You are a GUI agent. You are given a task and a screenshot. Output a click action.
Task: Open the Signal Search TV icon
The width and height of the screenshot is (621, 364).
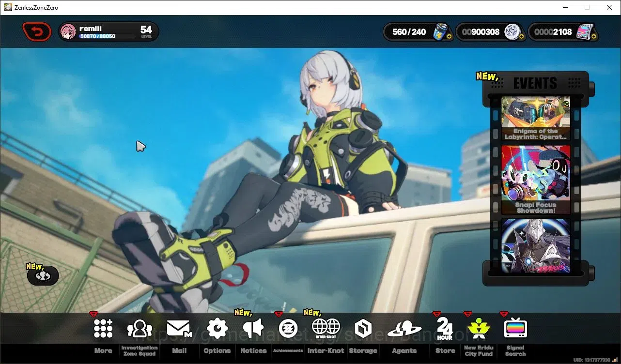515,328
